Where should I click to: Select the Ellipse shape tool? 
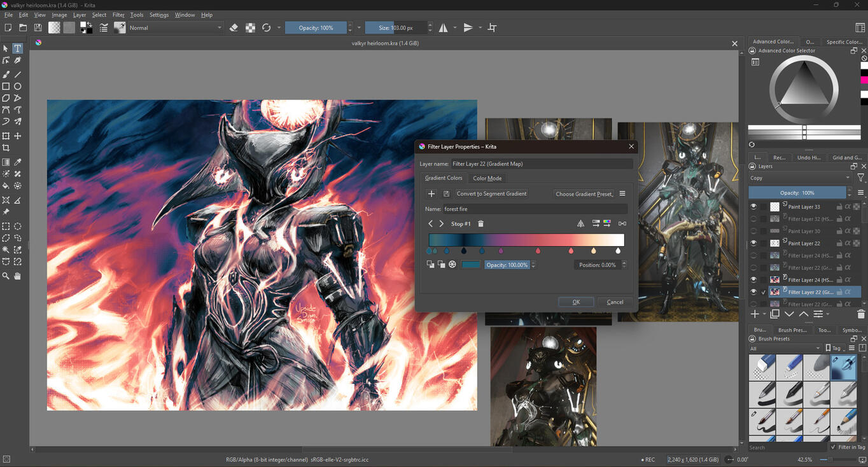coord(18,87)
